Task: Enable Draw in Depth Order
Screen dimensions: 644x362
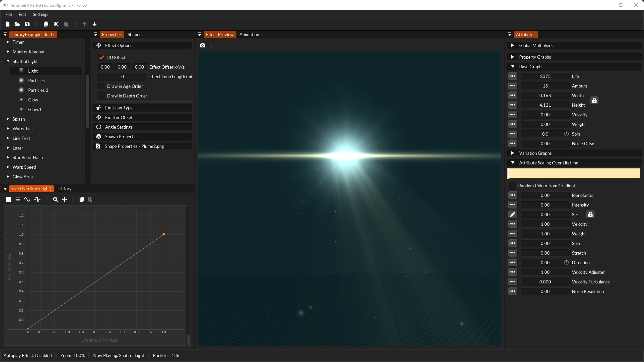Action: [x=102, y=95]
